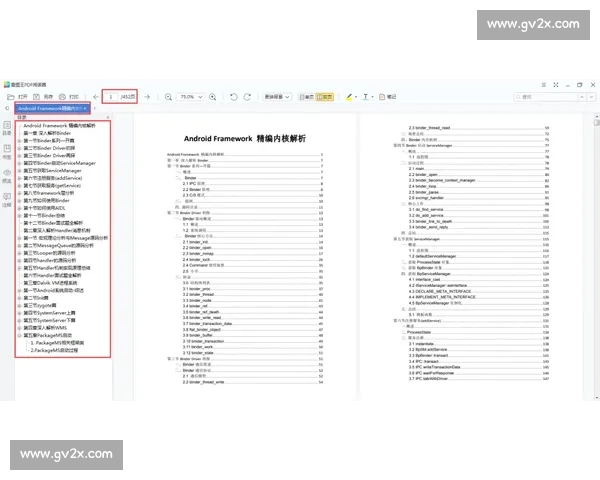This screenshot has height=480, width=600.
Task: Click the zoom out magnifier icon
Action: pyautogui.click(x=167, y=97)
